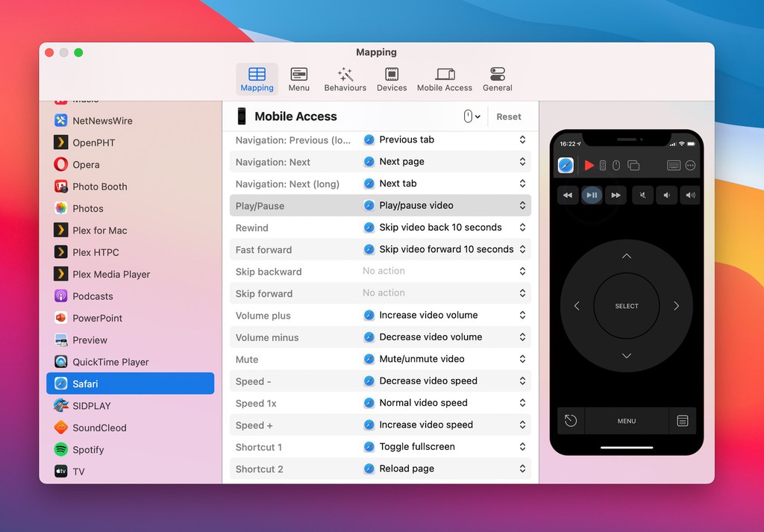This screenshot has height=532, width=764.
Task: Select Preview in the app list
Action: tap(130, 339)
